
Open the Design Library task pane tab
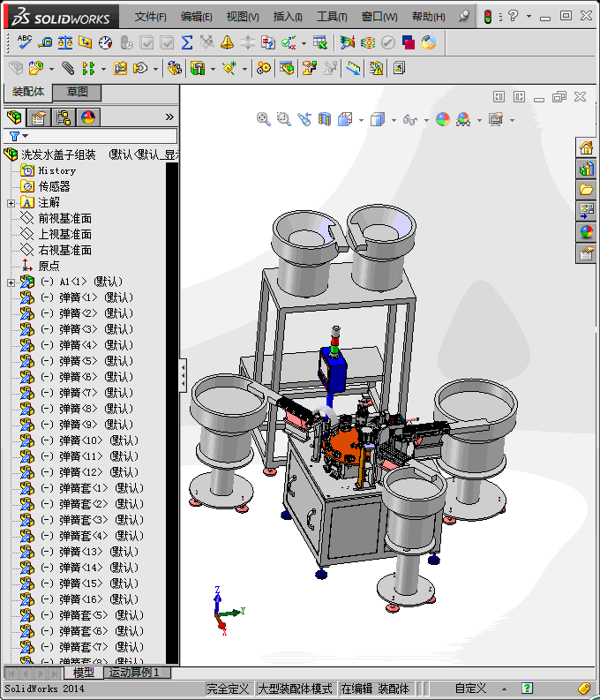(x=586, y=169)
